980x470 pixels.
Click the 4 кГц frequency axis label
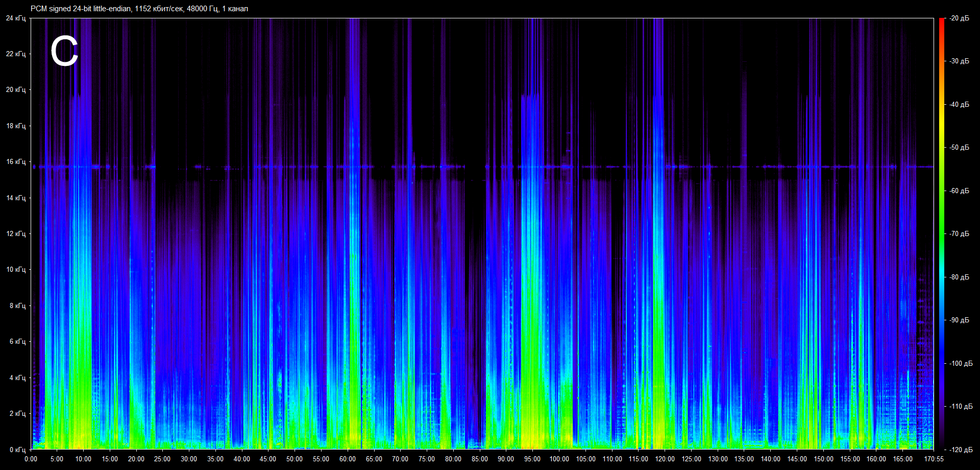[x=17, y=378]
